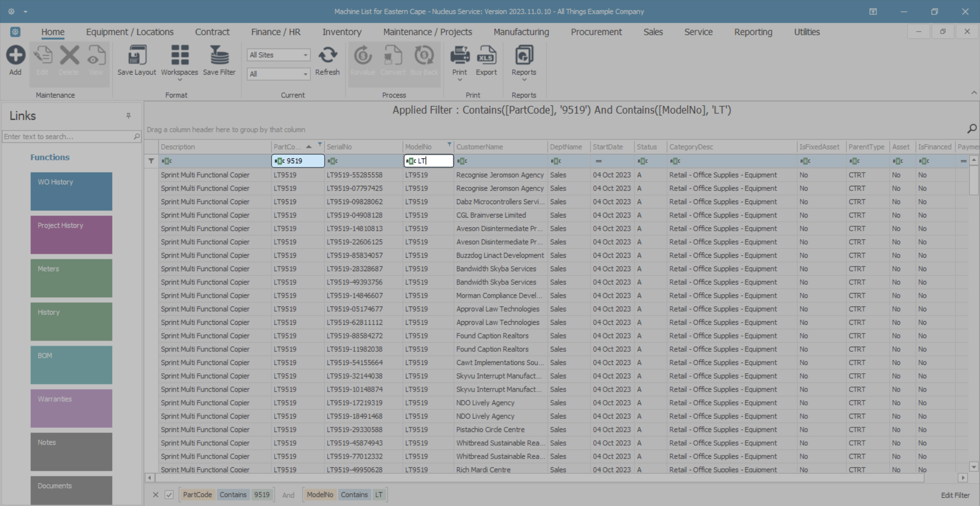The height and width of the screenshot is (506, 980).
Task: Click the Refresh icon
Action: pyautogui.click(x=327, y=56)
